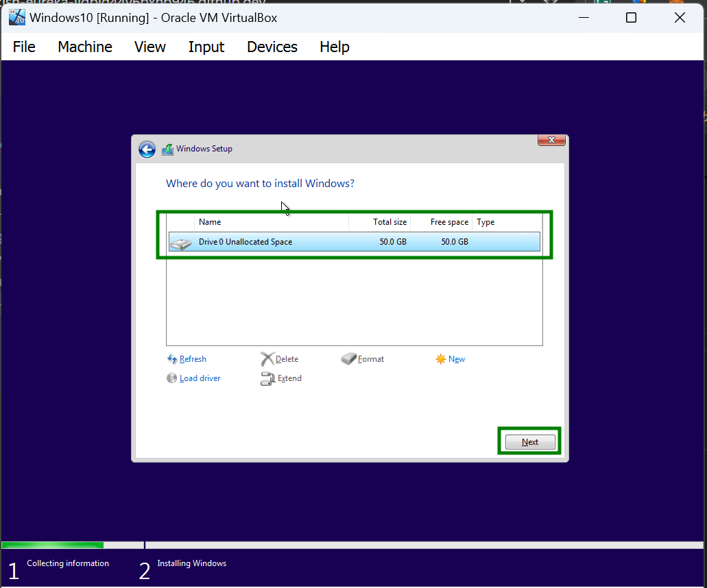The image size is (707, 588).
Task: Click the 50.0 GB free space value
Action: pyautogui.click(x=455, y=242)
